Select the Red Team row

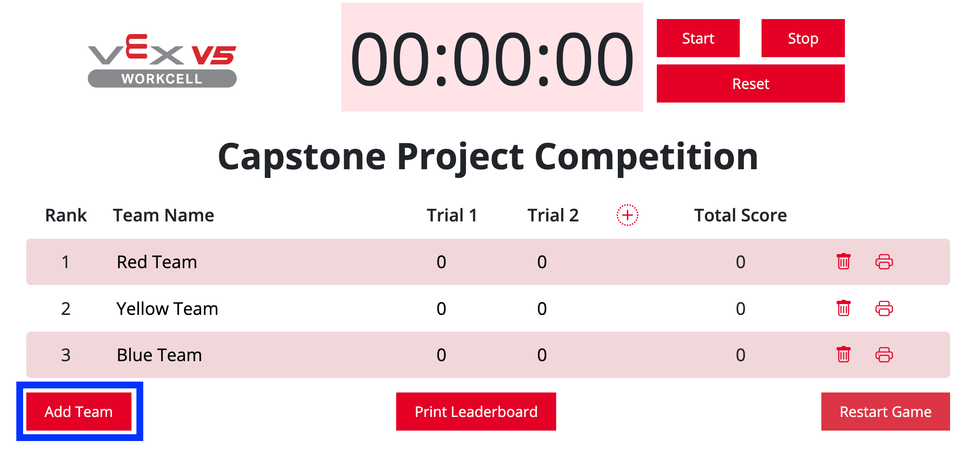[317, 262]
